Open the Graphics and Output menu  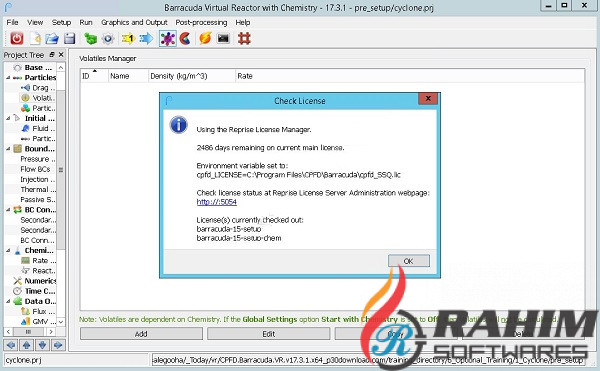[134, 23]
